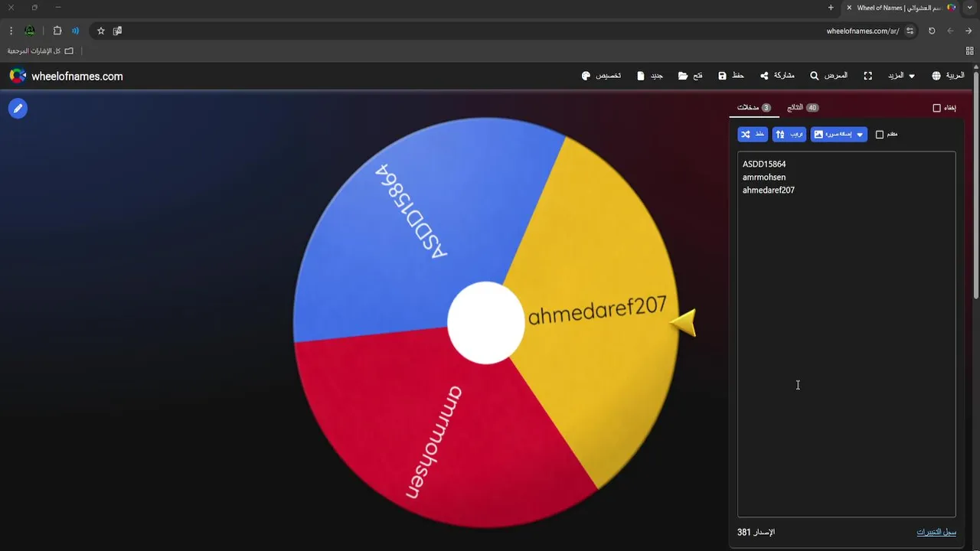Create a new wheel with جديد
This screenshot has height=551, width=980.
650,76
